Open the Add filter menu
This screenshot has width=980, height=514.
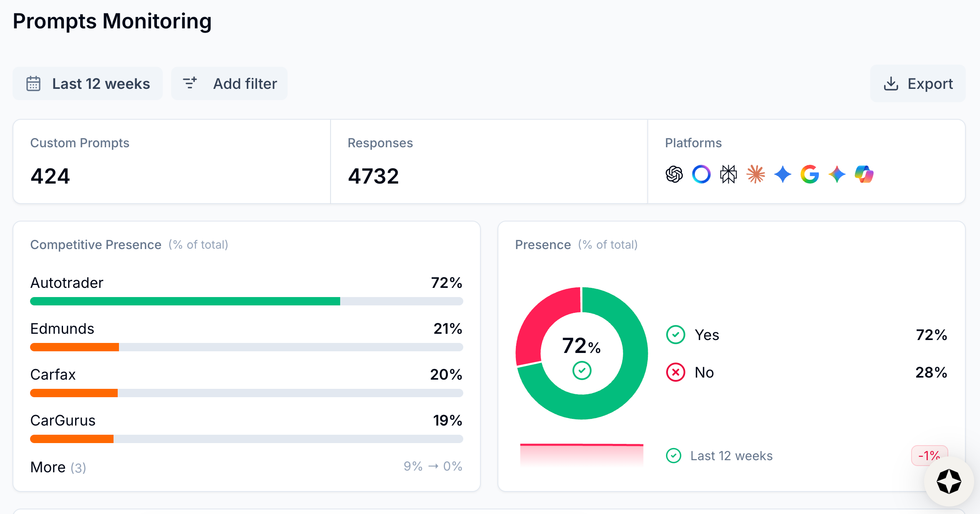click(x=229, y=83)
